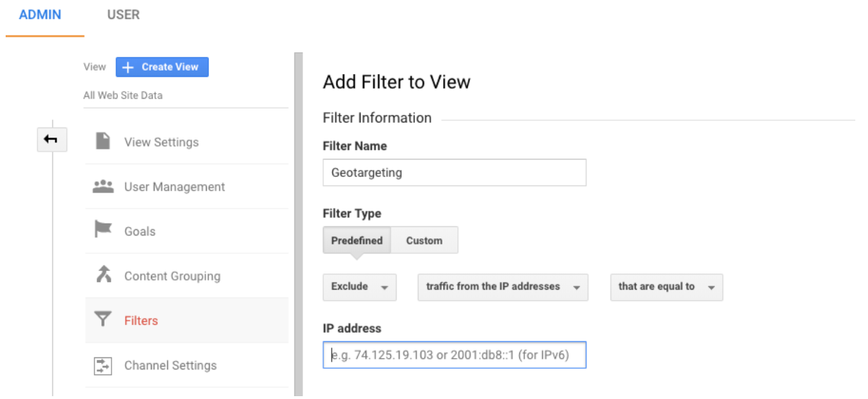868x399 pixels.
Task: Click the Filter Name text field
Action: coord(454,172)
